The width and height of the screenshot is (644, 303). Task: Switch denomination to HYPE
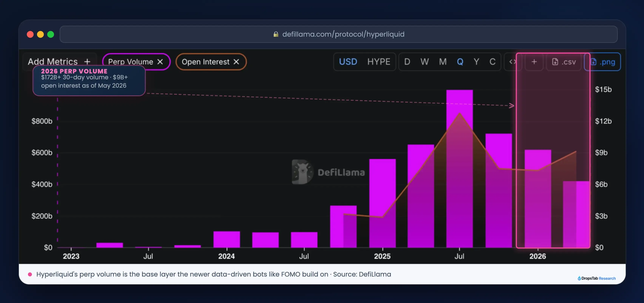click(x=379, y=62)
